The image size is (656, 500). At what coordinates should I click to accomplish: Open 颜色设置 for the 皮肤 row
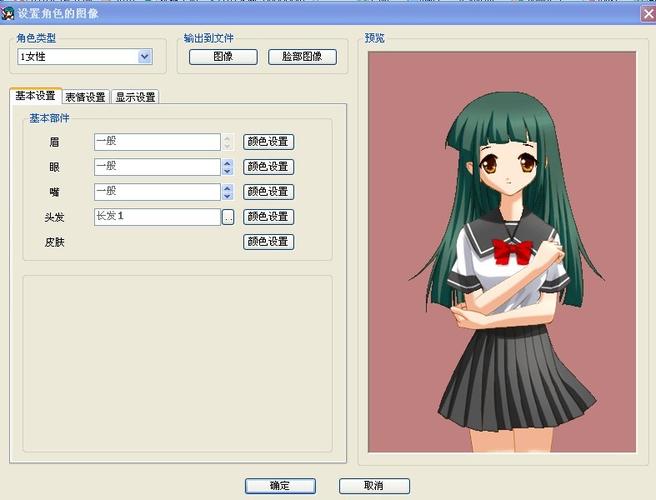[269, 242]
